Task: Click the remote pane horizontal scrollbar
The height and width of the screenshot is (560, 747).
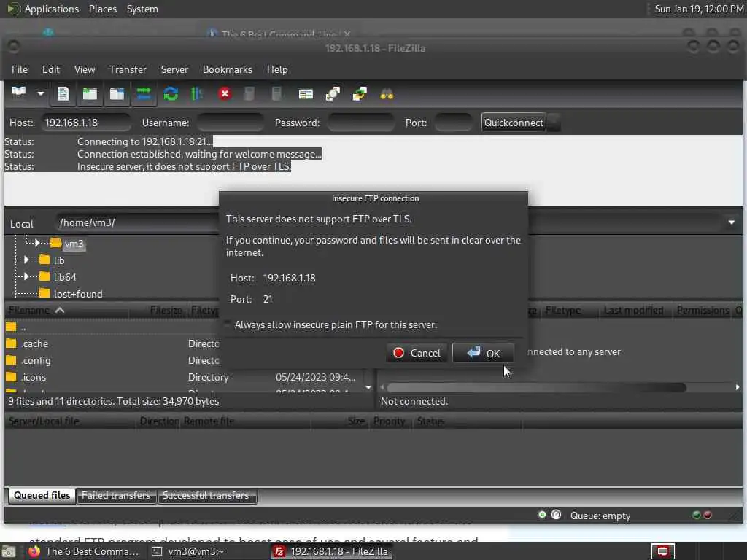Action: point(536,388)
